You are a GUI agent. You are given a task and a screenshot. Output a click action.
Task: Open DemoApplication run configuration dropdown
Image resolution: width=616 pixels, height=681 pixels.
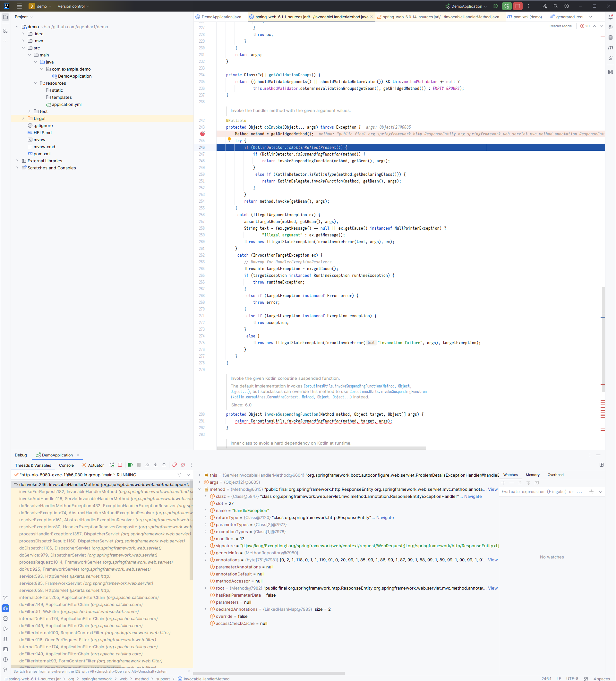(466, 6)
